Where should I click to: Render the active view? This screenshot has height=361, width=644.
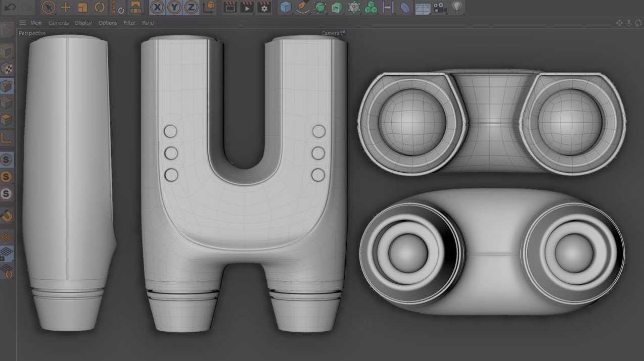pyautogui.click(x=229, y=7)
